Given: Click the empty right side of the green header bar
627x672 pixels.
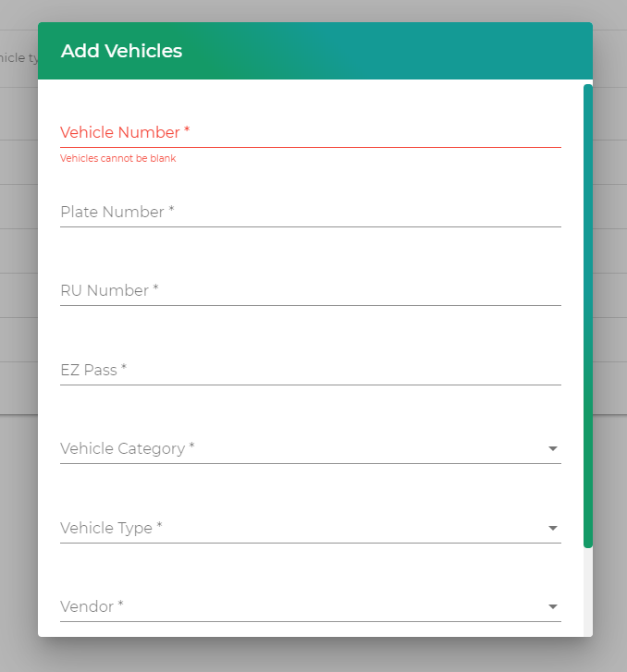Looking at the screenshot, I should (x=416, y=51).
